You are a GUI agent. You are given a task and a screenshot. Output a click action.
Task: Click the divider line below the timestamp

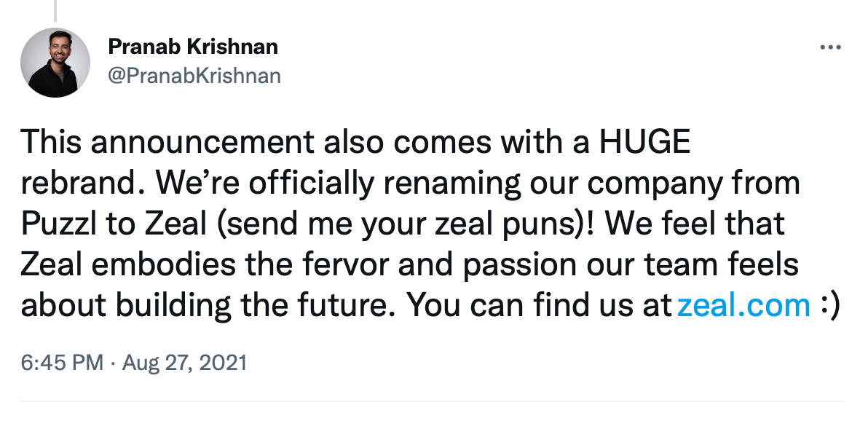pos(433,401)
